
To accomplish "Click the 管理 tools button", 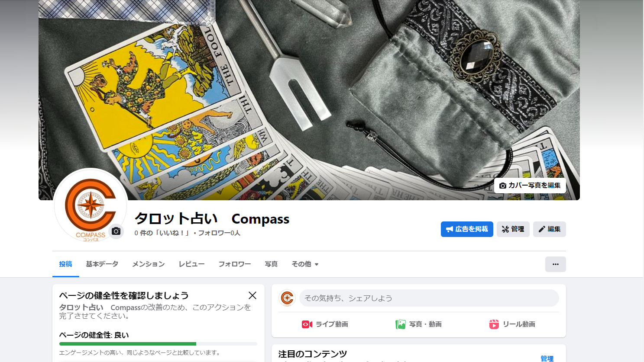I will pos(513,229).
